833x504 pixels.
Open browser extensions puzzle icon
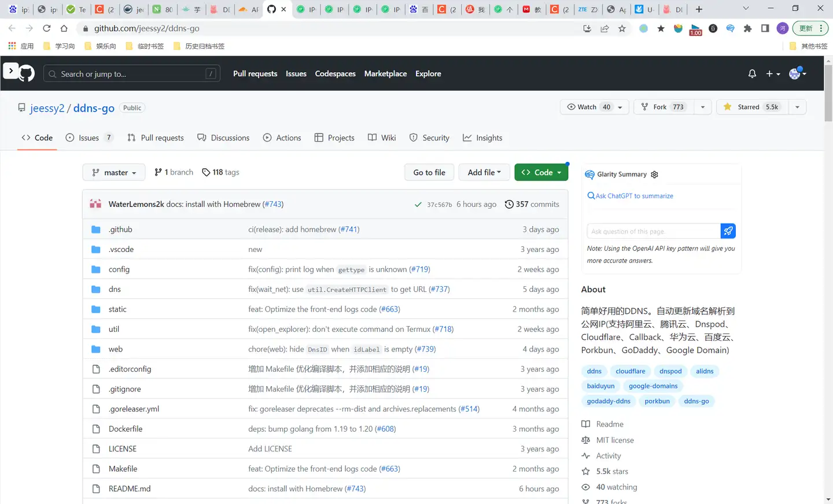click(747, 28)
